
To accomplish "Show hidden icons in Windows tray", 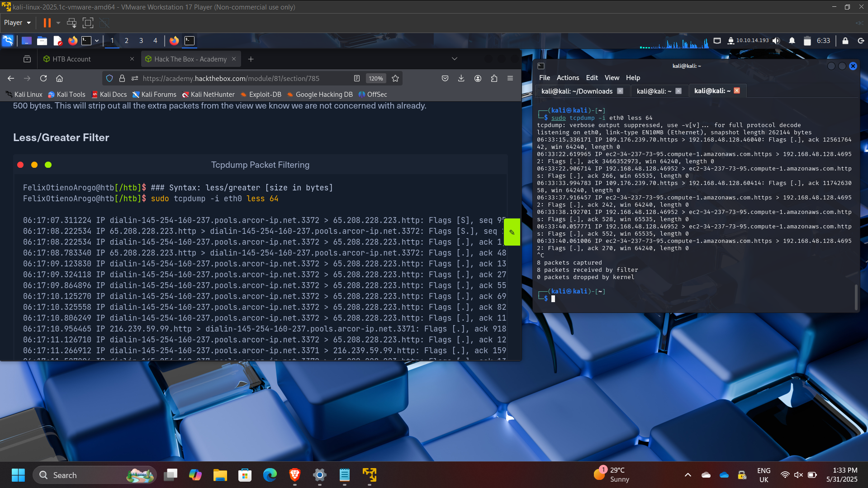I will click(688, 475).
